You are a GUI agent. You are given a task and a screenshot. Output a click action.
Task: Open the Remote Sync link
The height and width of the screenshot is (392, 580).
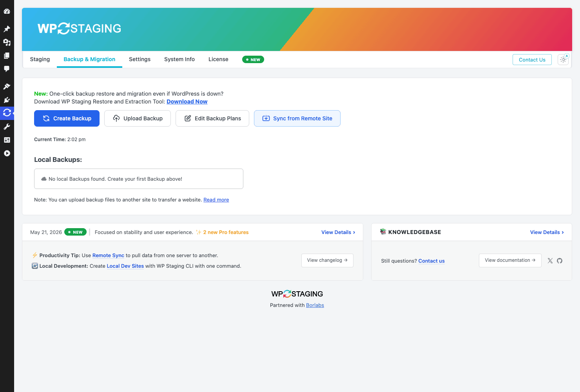[x=108, y=256]
